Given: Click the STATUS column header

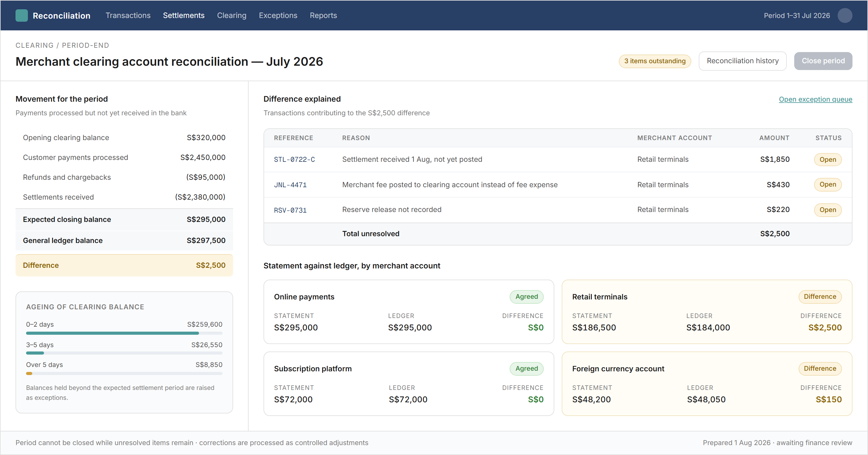Looking at the screenshot, I should (x=828, y=138).
